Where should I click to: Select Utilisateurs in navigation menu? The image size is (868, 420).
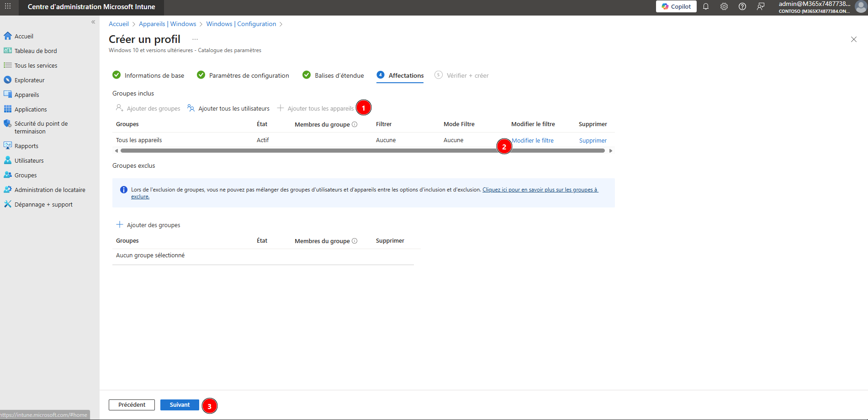tap(29, 160)
